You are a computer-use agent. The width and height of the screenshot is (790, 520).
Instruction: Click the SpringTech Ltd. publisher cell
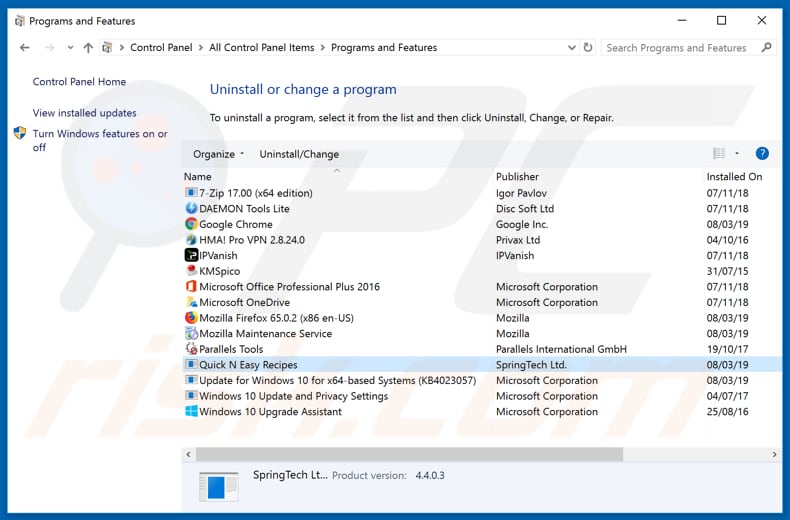(531, 364)
